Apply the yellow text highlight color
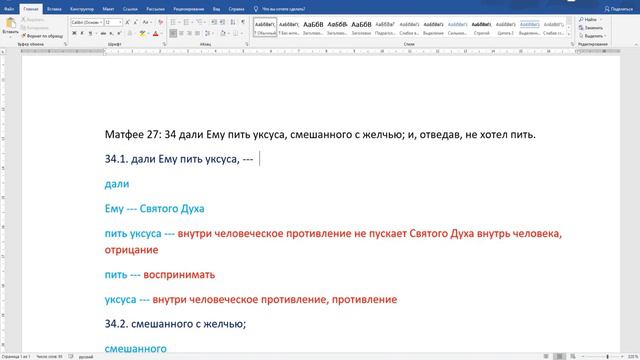Image resolution: width=640 pixels, height=360 pixels. [142, 33]
